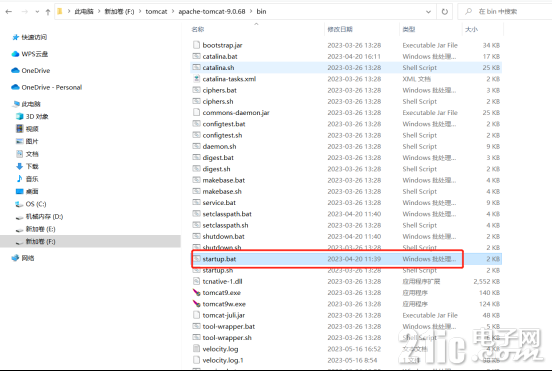Viewport: 552px width, 371px height.
Task: Select the commons-daemon.jar file icon
Action: tap(196, 113)
